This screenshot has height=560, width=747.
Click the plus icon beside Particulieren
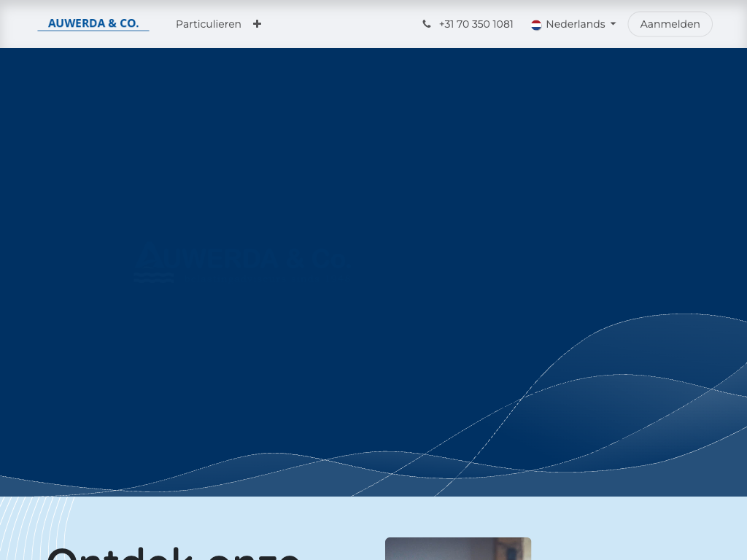pyautogui.click(x=257, y=24)
